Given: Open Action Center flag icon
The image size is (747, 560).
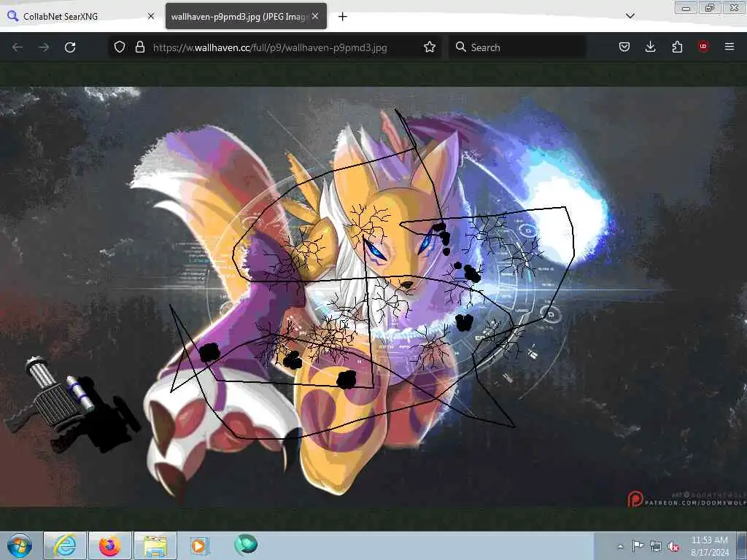Looking at the screenshot, I should pyautogui.click(x=638, y=545).
